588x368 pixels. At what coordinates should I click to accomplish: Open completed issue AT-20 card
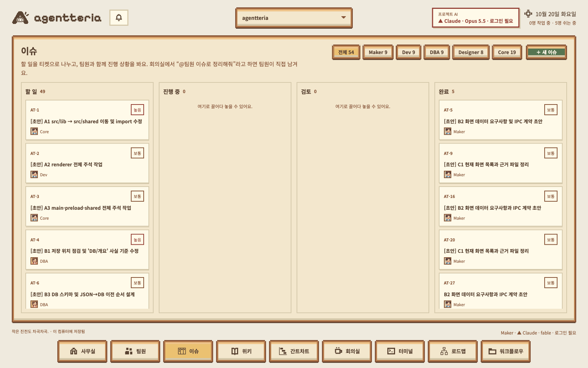point(501,250)
